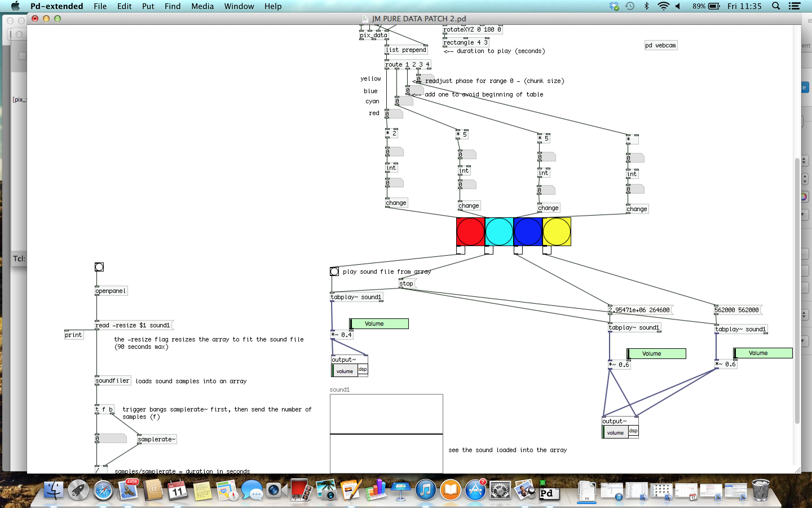Image resolution: width=812 pixels, height=508 pixels.
Task: Open the Find menu
Action: point(173,6)
